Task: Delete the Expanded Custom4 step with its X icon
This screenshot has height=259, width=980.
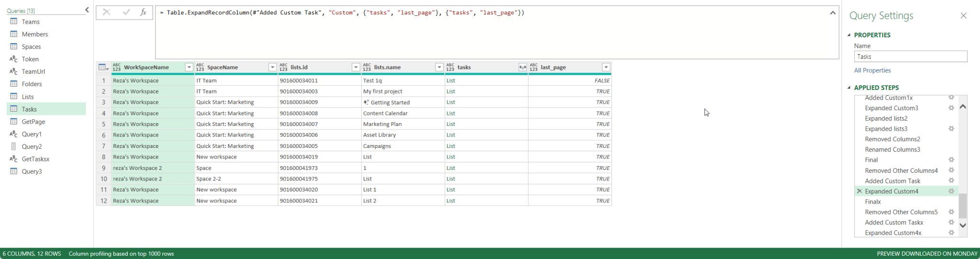Action: (x=859, y=191)
